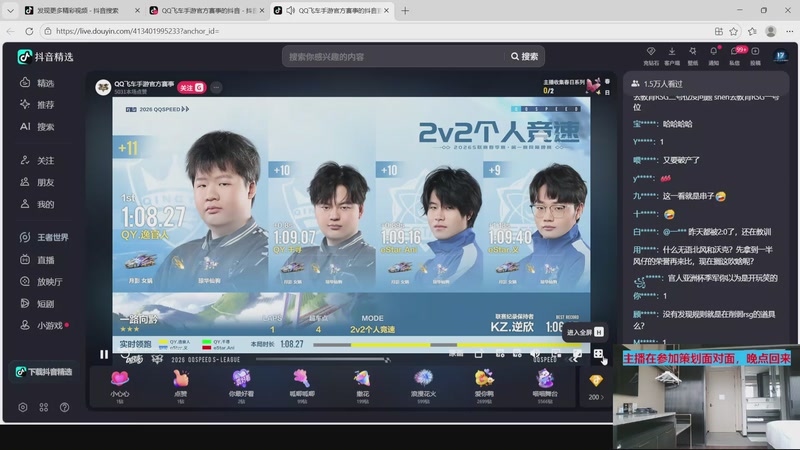Send the 唱唱舞台 gift
This screenshot has width=800, height=450.
tap(545, 386)
